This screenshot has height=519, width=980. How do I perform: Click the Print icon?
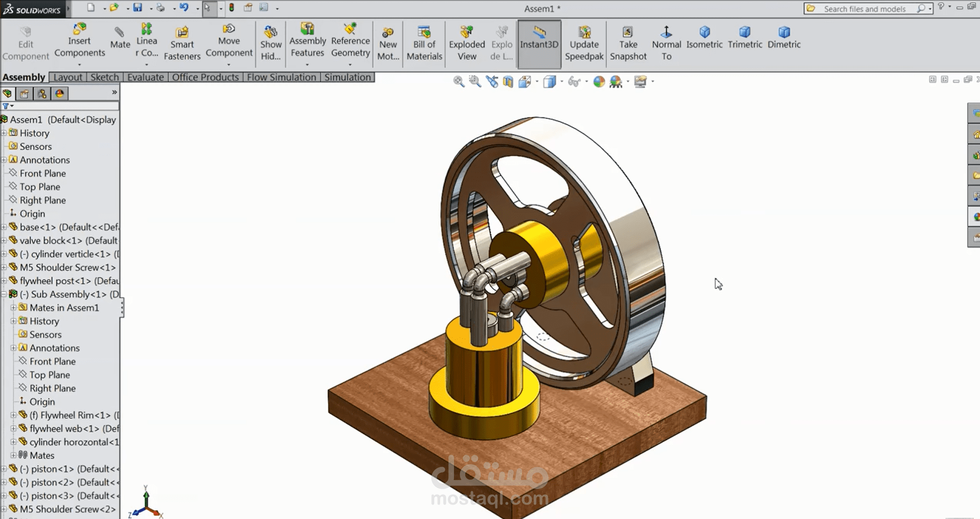coord(161,8)
